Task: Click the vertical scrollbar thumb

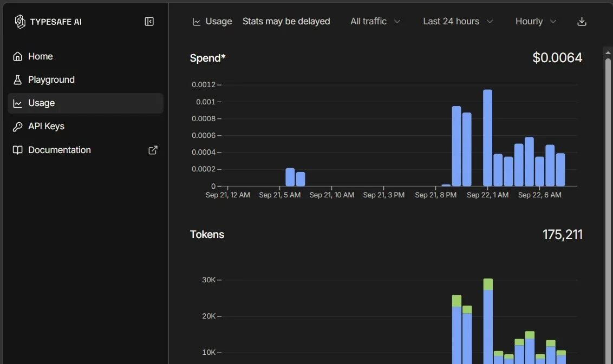Action: [x=608, y=211]
